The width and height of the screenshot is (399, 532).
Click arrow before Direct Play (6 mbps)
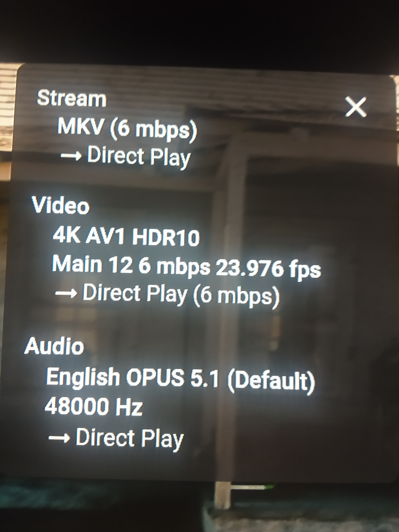(x=66, y=293)
